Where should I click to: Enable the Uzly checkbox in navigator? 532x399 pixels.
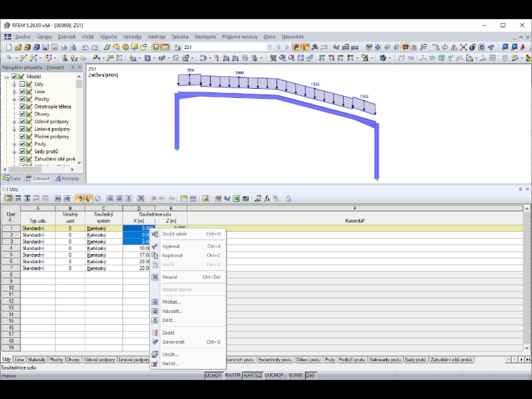click(22, 84)
